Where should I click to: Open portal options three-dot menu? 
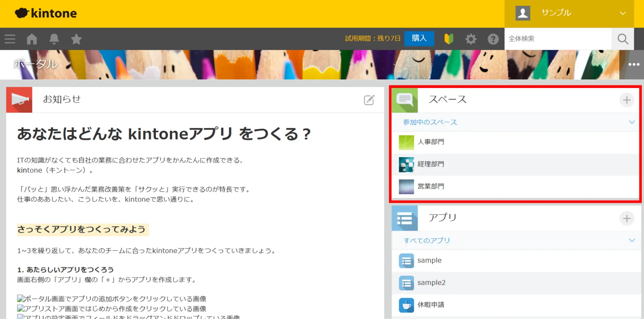click(633, 64)
